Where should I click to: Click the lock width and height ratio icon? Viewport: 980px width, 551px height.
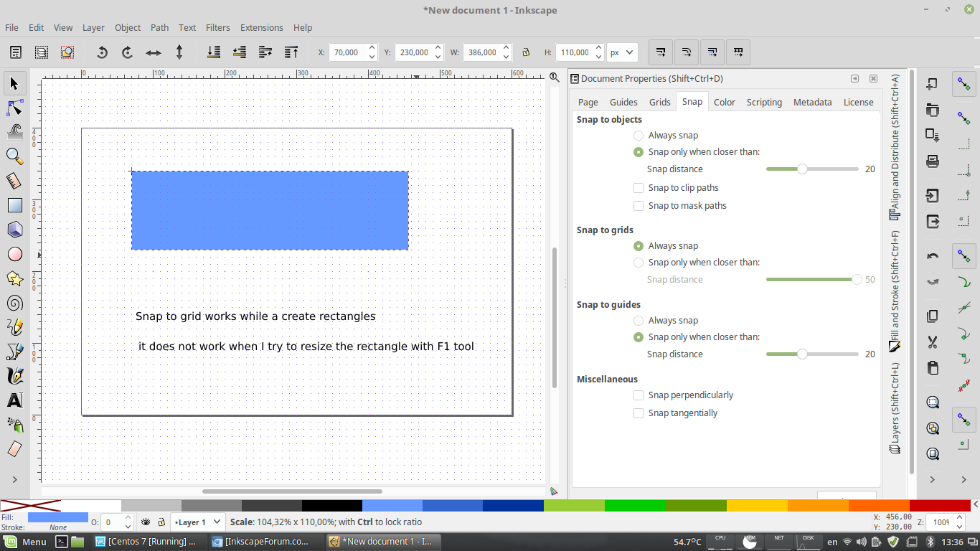click(526, 52)
